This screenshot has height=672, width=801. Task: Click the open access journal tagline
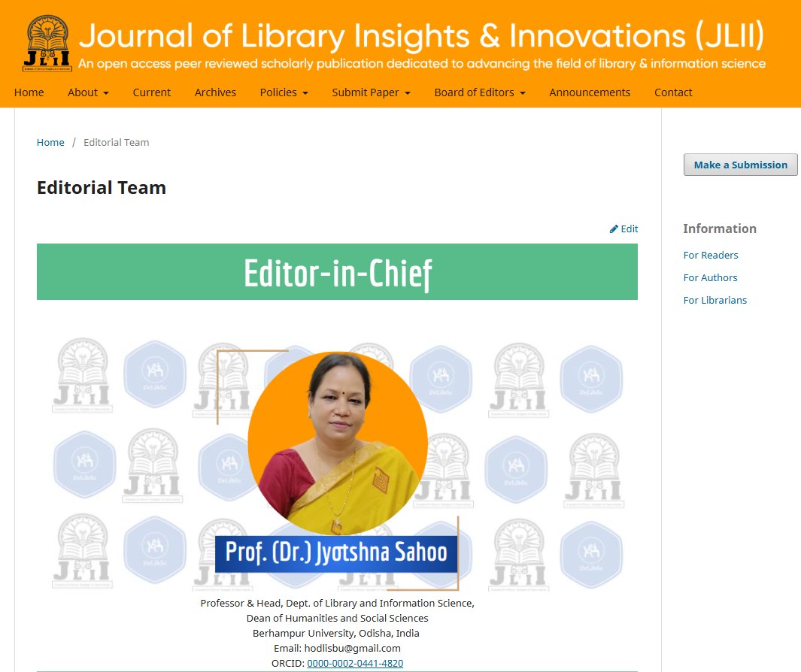[422, 64]
